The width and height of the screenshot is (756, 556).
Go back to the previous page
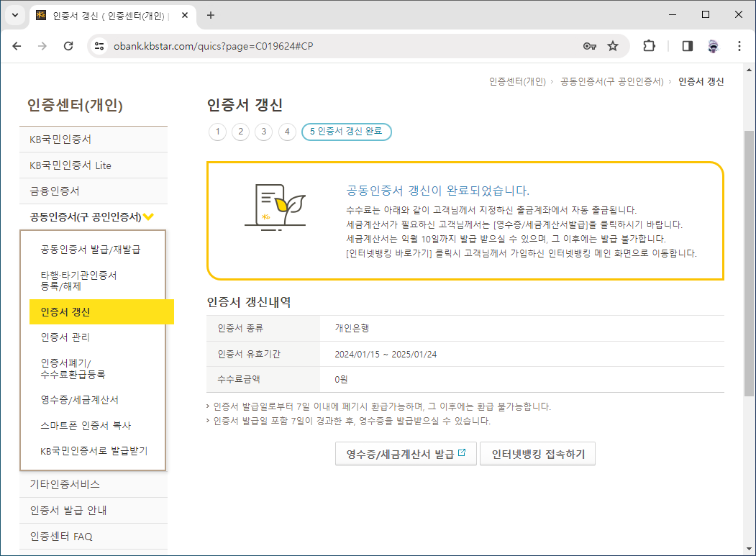17,46
